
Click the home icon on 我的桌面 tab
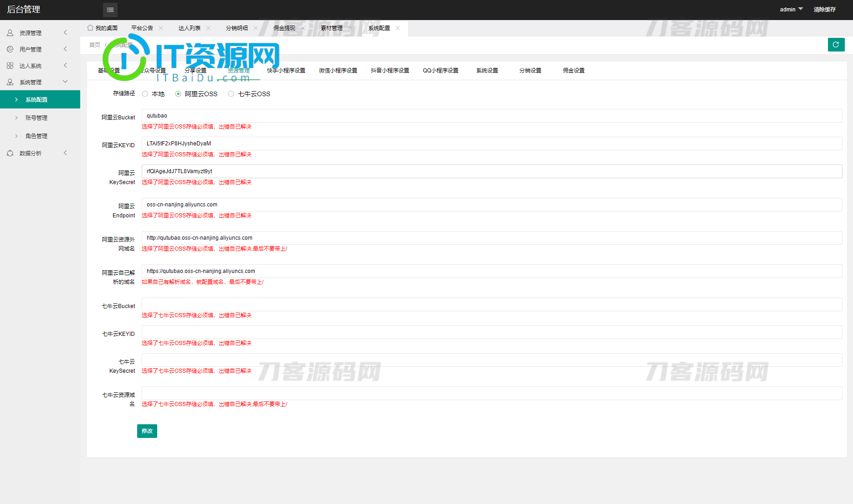coord(90,28)
